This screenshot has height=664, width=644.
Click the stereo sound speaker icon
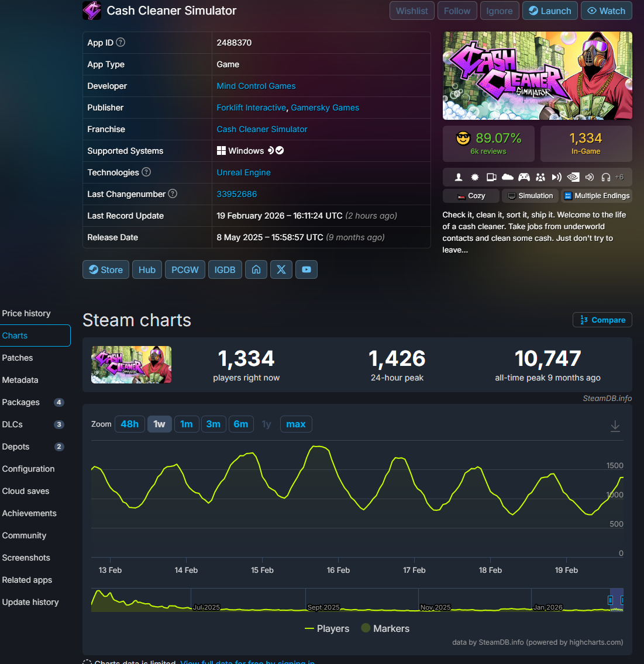pyautogui.click(x=590, y=177)
